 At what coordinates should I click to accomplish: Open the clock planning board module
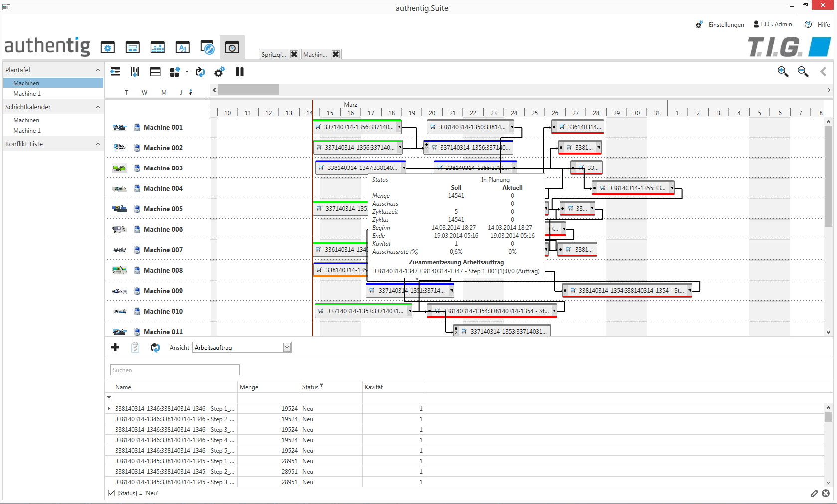232,48
